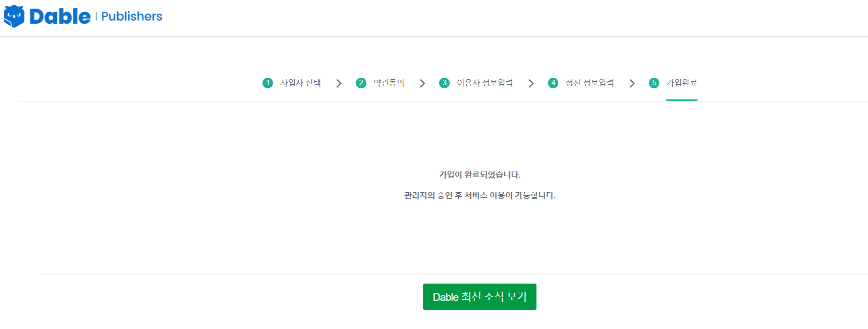Click the Dable wordmark in header
868x329 pixels.
(x=60, y=17)
